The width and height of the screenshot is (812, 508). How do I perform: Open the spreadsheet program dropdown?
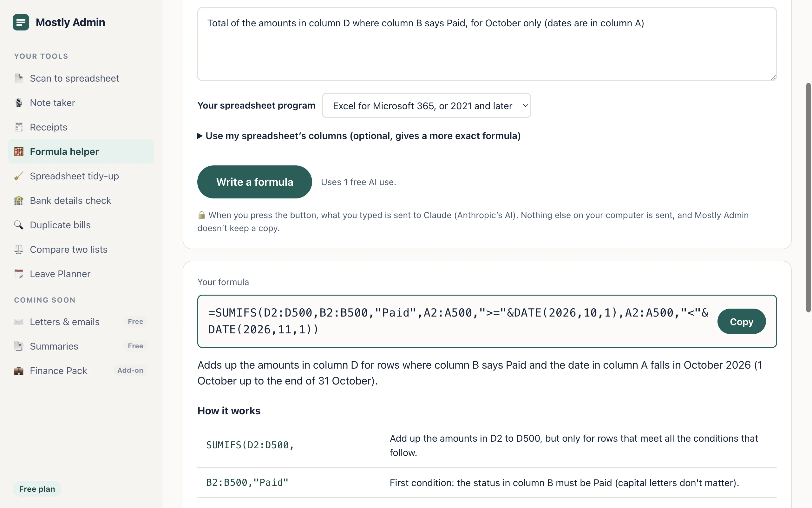pyautogui.click(x=427, y=105)
